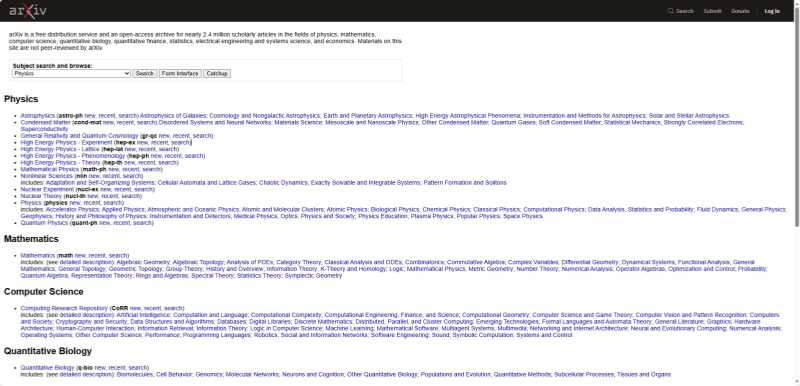The width and height of the screenshot is (800, 386).
Task: Click the Search button beside the subject dropdown
Action: (145, 73)
